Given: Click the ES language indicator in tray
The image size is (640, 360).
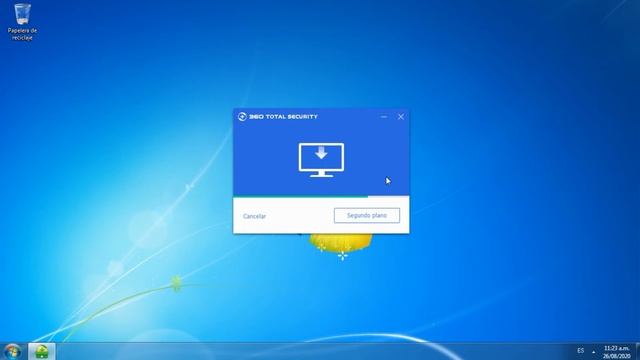Looking at the screenshot, I should 580,351.
